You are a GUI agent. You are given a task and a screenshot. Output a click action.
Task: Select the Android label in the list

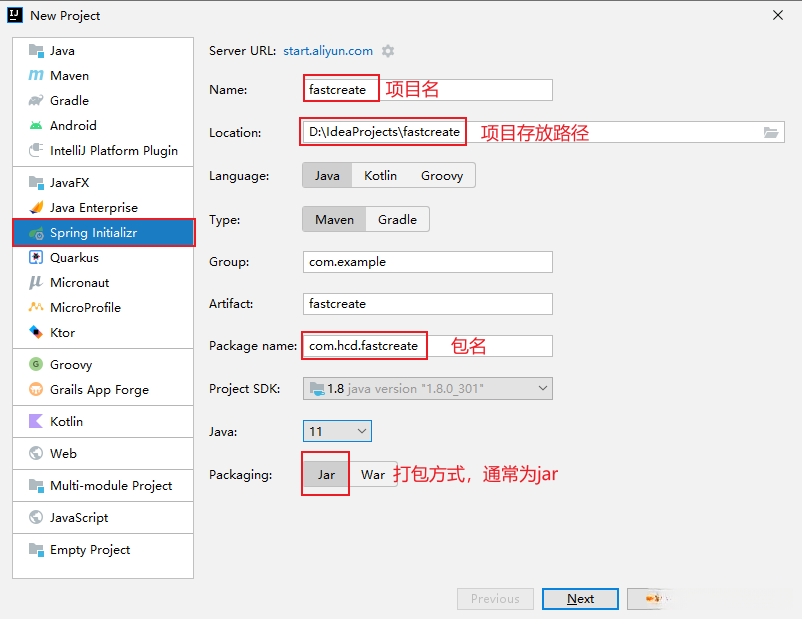73,125
